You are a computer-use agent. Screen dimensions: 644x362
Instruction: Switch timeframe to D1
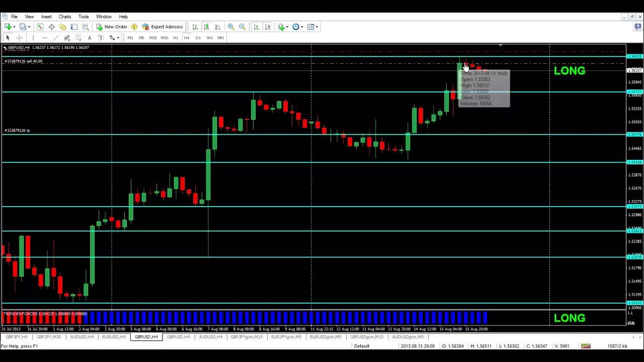pyautogui.click(x=198, y=38)
